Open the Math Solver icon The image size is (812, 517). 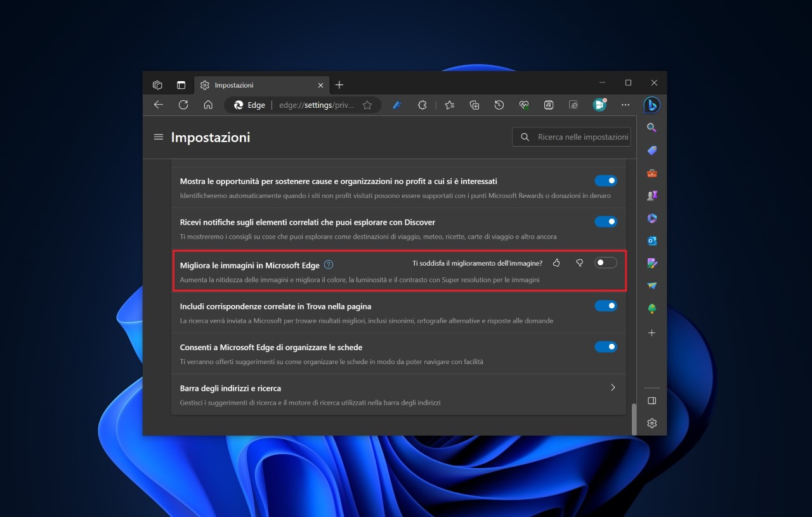549,105
